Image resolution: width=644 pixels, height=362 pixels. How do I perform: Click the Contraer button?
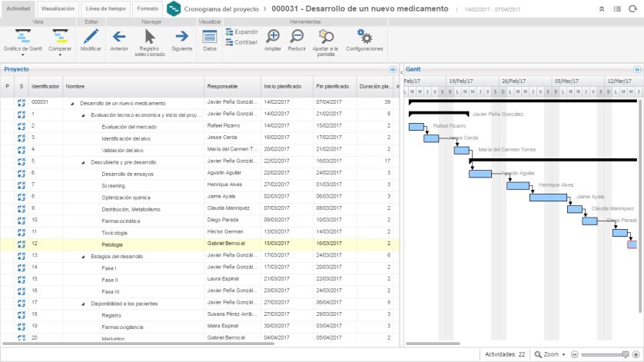242,42
